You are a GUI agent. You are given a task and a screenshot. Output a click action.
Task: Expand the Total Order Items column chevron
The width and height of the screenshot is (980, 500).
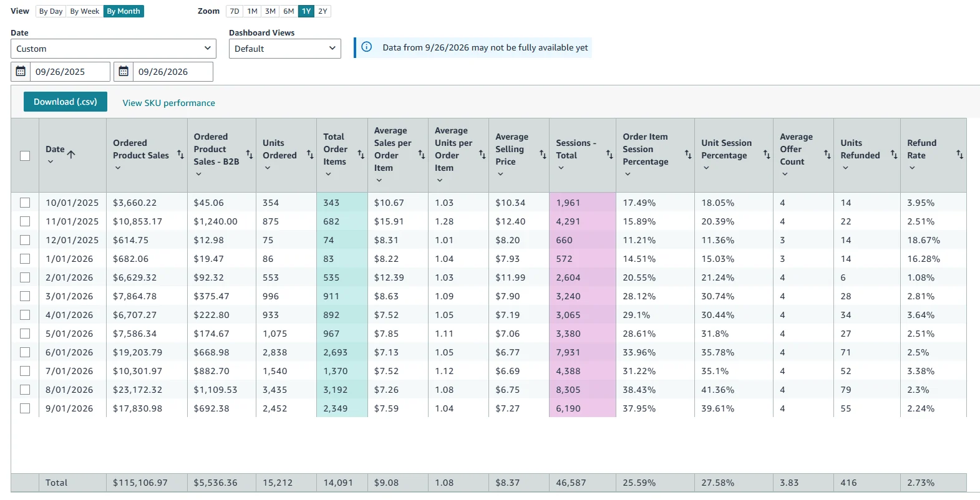[328, 174]
